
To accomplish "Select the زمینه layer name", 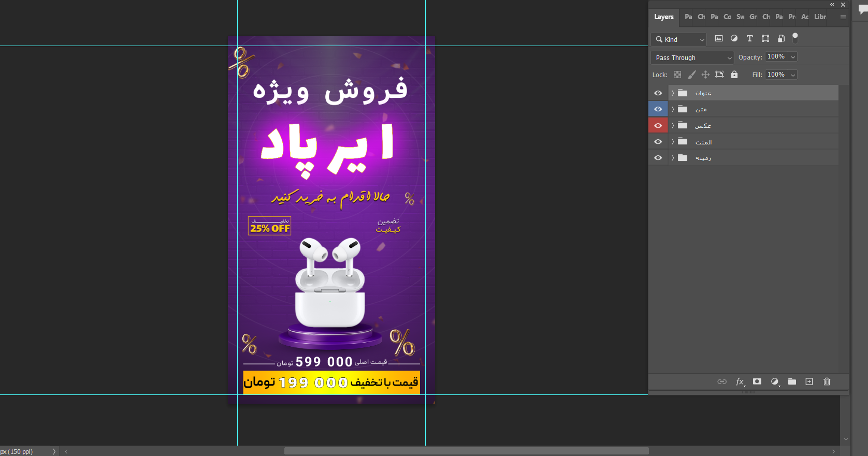I will (703, 158).
